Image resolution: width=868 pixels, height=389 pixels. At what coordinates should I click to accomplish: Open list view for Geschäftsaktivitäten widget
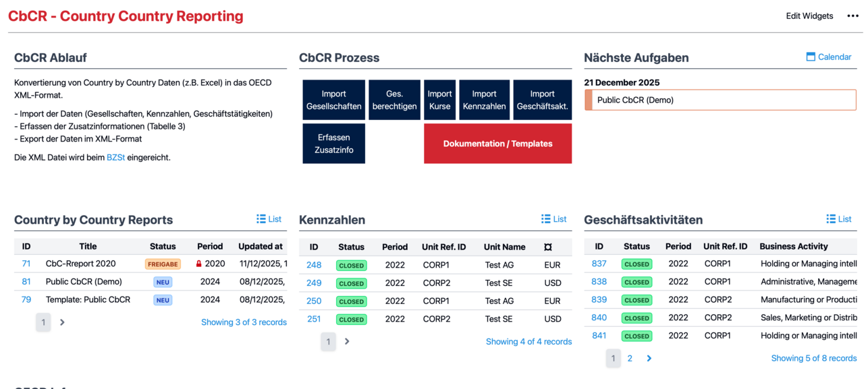pos(839,219)
